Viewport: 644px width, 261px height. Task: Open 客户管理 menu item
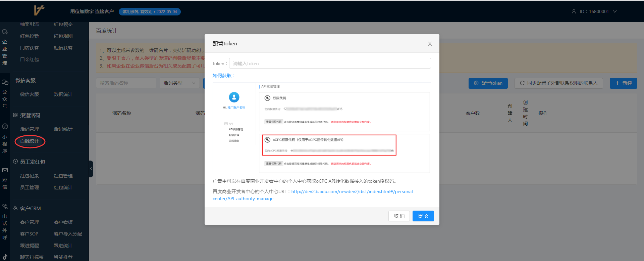click(30, 222)
